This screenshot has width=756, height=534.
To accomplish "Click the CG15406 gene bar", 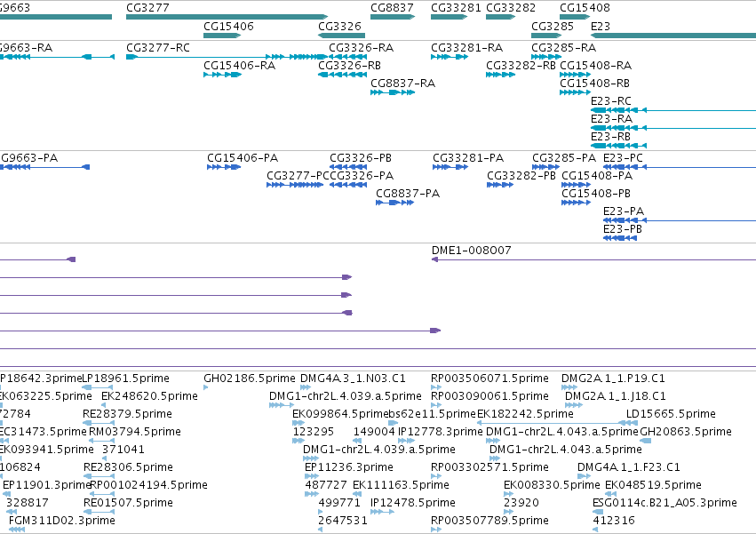I will [x=222, y=36].
